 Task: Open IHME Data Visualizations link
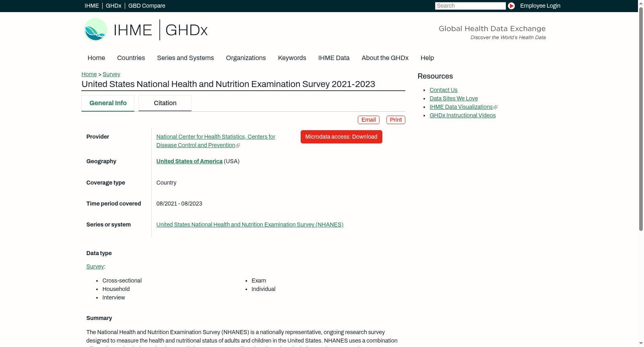(461, 107)
